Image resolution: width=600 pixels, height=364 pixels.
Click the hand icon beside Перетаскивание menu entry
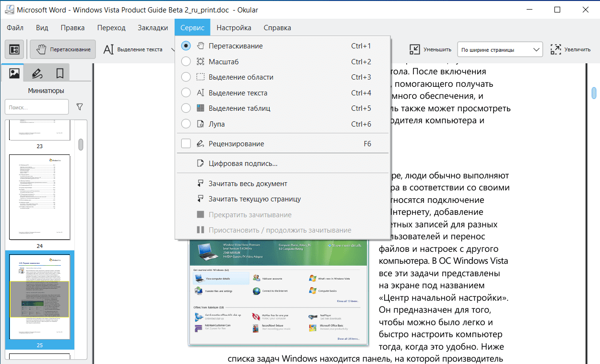pyautogui.click(x=200, y=46)
